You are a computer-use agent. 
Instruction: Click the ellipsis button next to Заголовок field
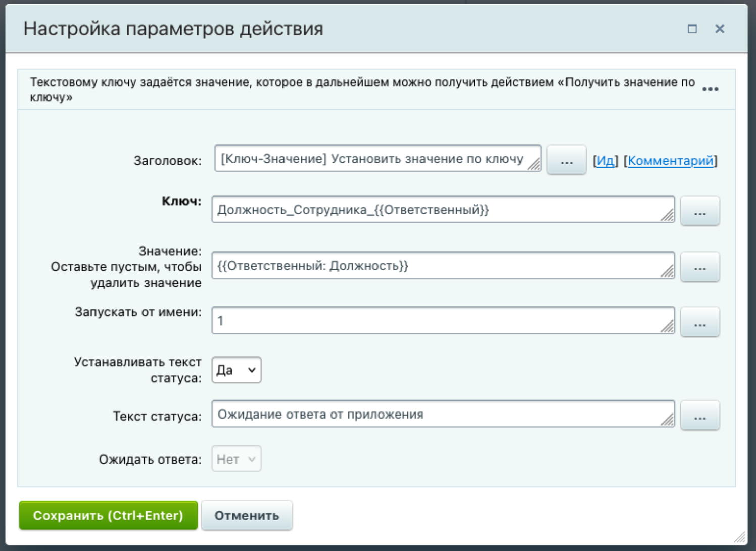(x=566, y=160)
